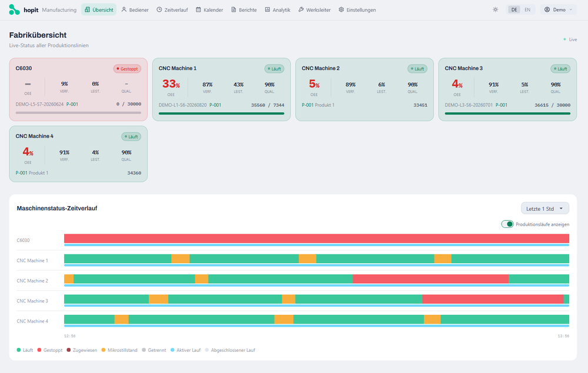Click run ID DEMO-L3-S6-20260701 on CNC Machine 3 card
588x373 pixels.
tap(469, 105)
